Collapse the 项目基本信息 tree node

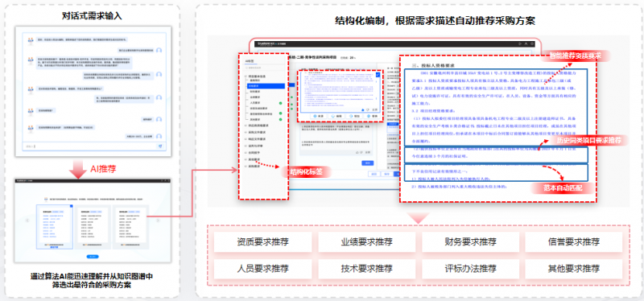pyautogui.click(x=246, y=76)
